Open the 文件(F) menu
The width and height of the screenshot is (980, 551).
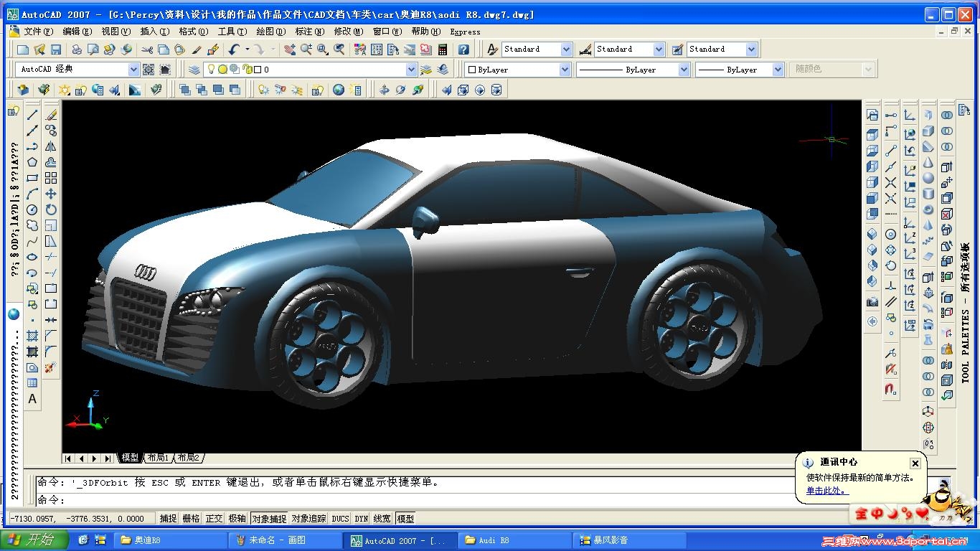38,32
